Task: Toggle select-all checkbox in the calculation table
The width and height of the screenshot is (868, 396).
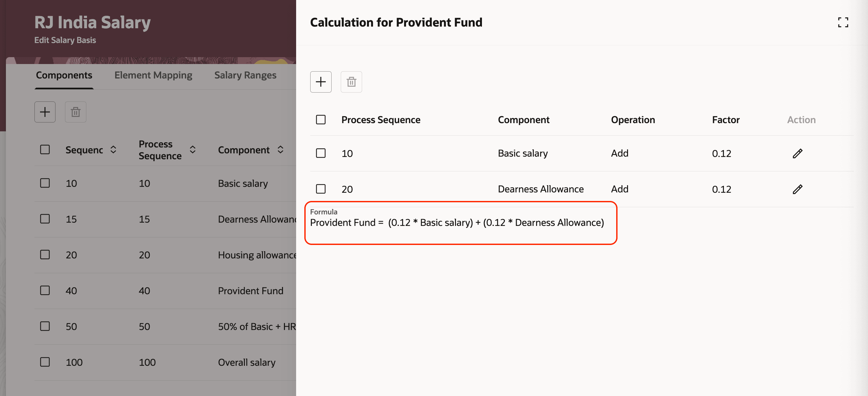Action: tap(320, 120)
